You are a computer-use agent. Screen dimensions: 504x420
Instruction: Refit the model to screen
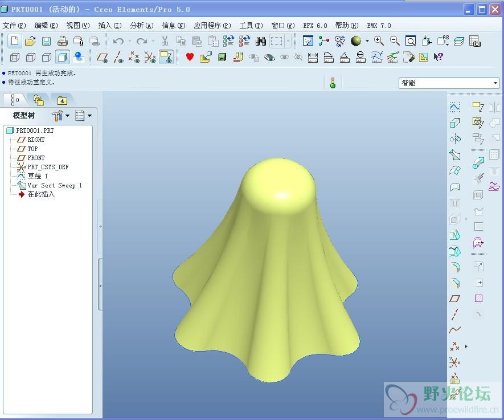(x=411, y=41)
